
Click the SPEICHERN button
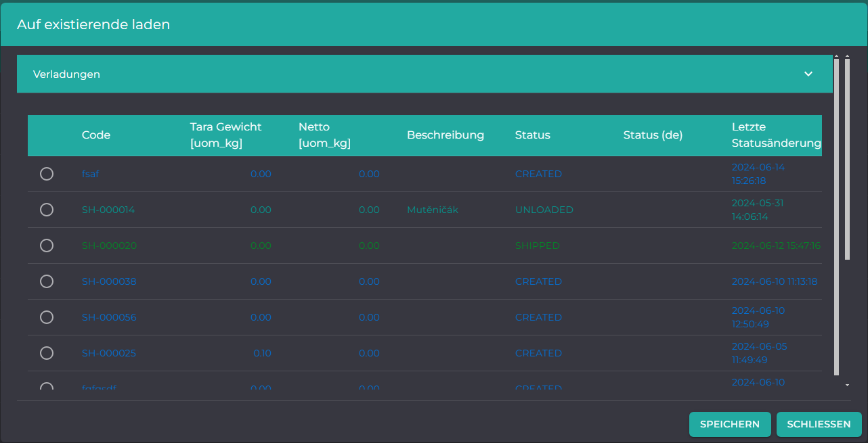[x=730, y=424]
